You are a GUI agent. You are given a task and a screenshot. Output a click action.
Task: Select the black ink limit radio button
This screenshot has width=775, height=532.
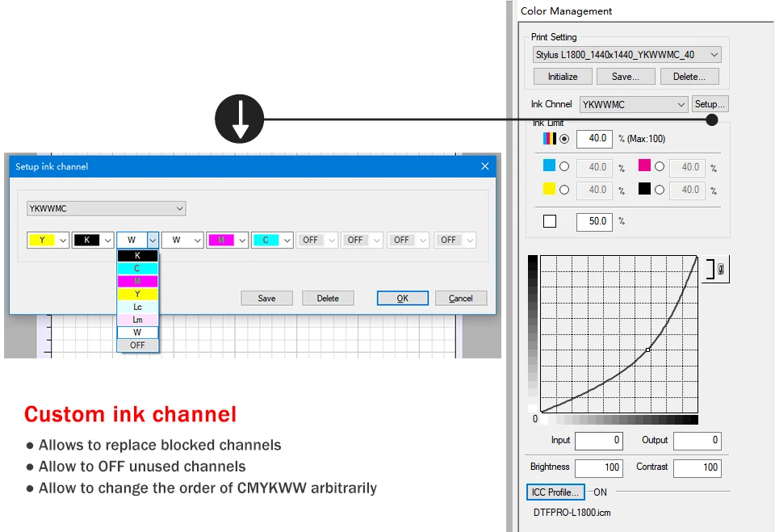[x=660, y=190]
